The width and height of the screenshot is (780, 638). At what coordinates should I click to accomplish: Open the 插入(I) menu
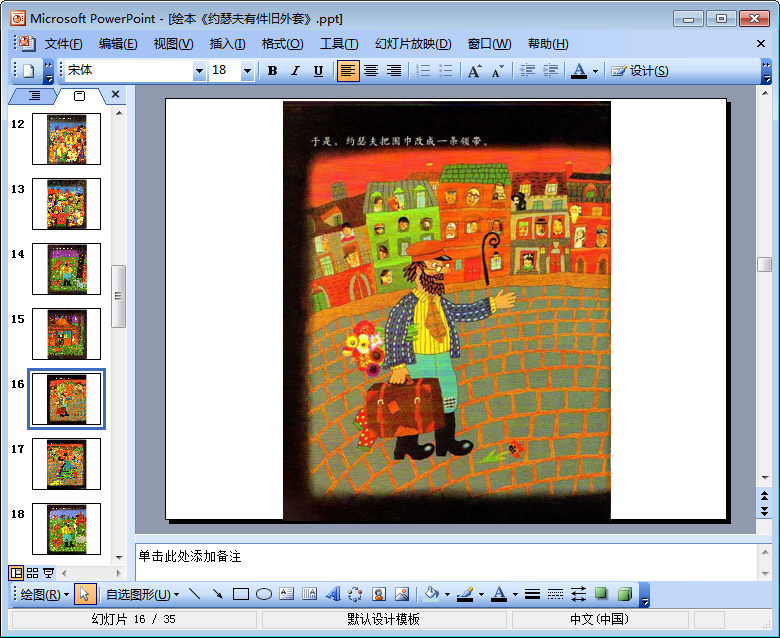227,44
